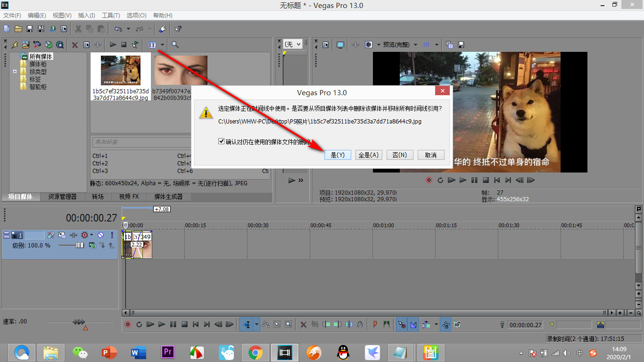Open the (无 combo box in trimmer
Viewport: 644px width, 362px height.
point(292,44)
